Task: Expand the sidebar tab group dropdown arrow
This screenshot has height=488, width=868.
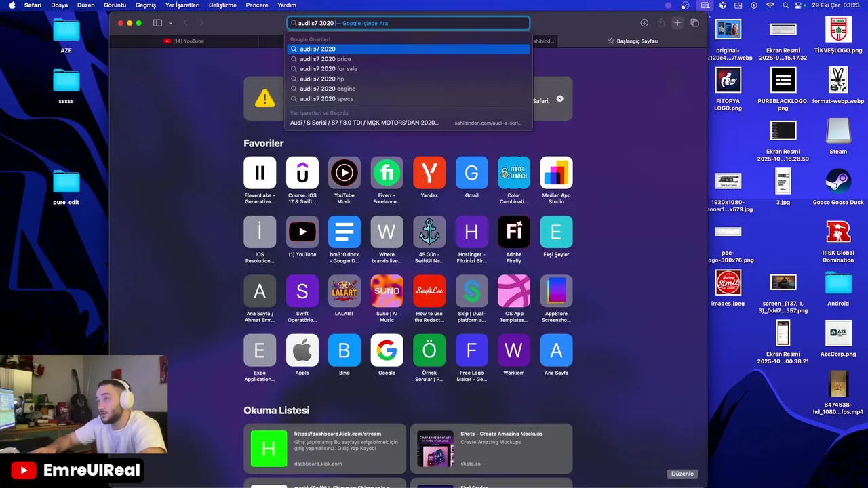Action: pyautogui.click(x=170, y=23)
